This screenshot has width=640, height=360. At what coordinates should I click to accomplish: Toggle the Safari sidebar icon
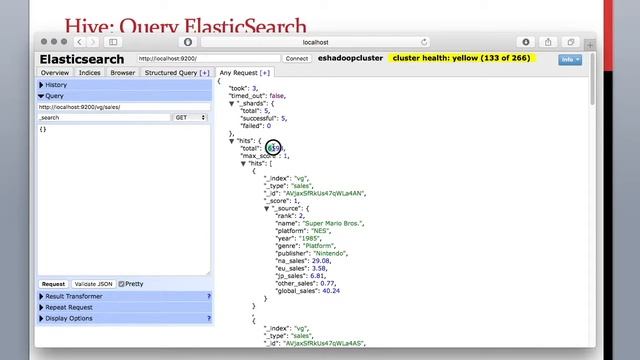click(x=113, y=42)
